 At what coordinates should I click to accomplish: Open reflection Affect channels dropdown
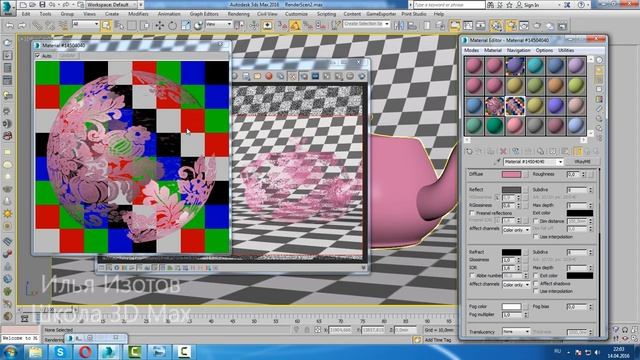(516, 230)
